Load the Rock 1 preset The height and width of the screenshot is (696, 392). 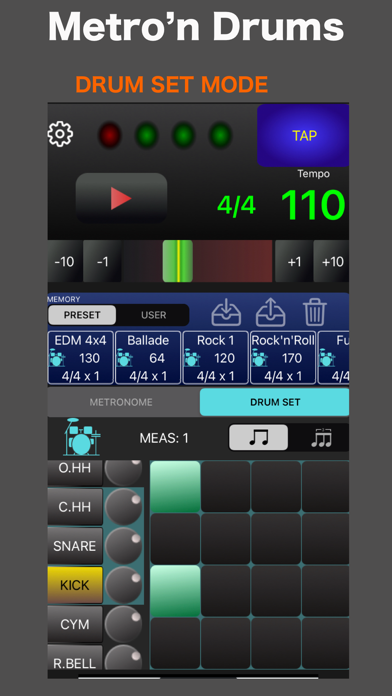coord(216,357)
